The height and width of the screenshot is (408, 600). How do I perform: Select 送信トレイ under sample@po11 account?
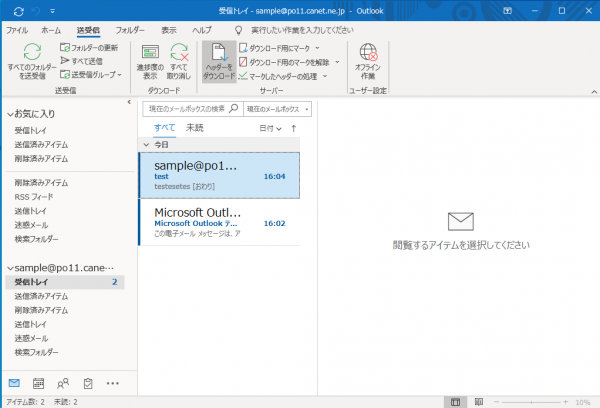[x=31, y=325]
